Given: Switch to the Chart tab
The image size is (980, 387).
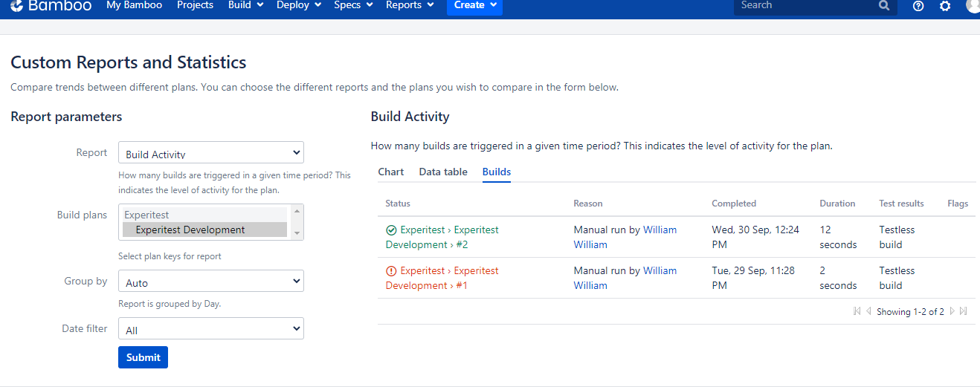Looking at the screenshot, I should (x=391, y=172).
